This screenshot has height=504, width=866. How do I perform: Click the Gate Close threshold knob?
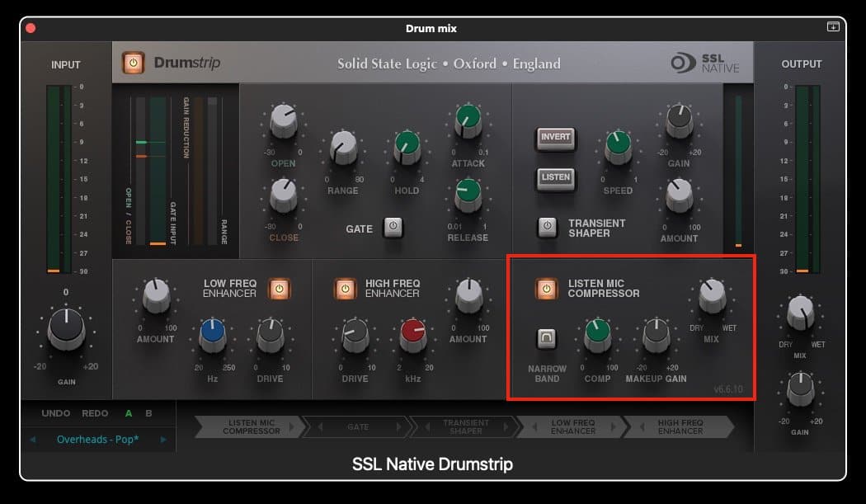(x=284, y=195)
